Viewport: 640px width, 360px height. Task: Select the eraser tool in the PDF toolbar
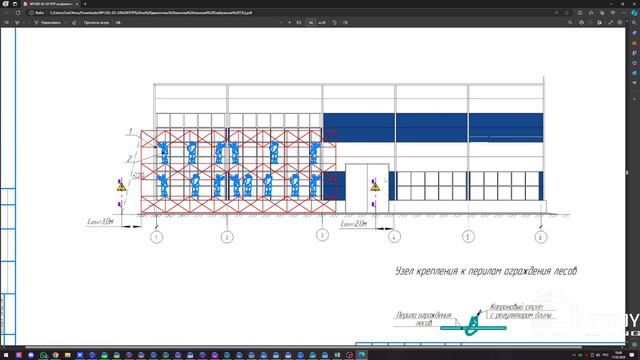pyautogui.click(x=74, y=22)
